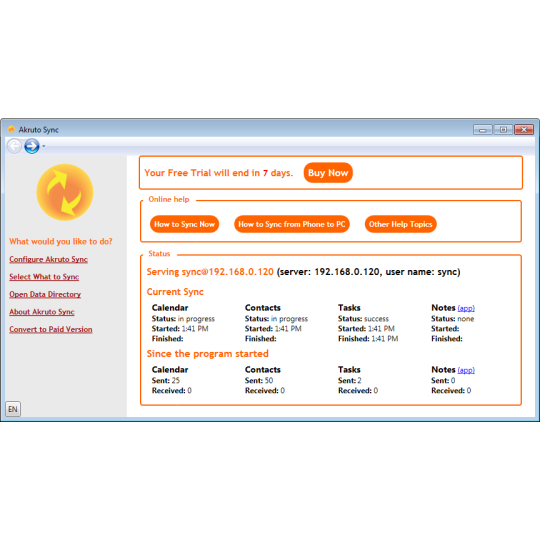This screenshot has width=540, height=540.
Task: Click the Serving sync@192.168.0.120 text
Action: coord(210,272)
